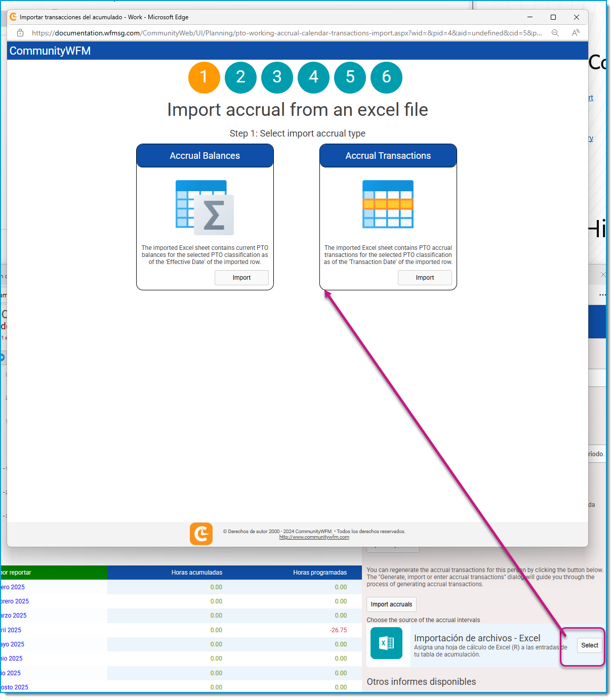Click the orange CommunityWFM footer logo
This screenshot has height=700, width=614.
[201, 534]
